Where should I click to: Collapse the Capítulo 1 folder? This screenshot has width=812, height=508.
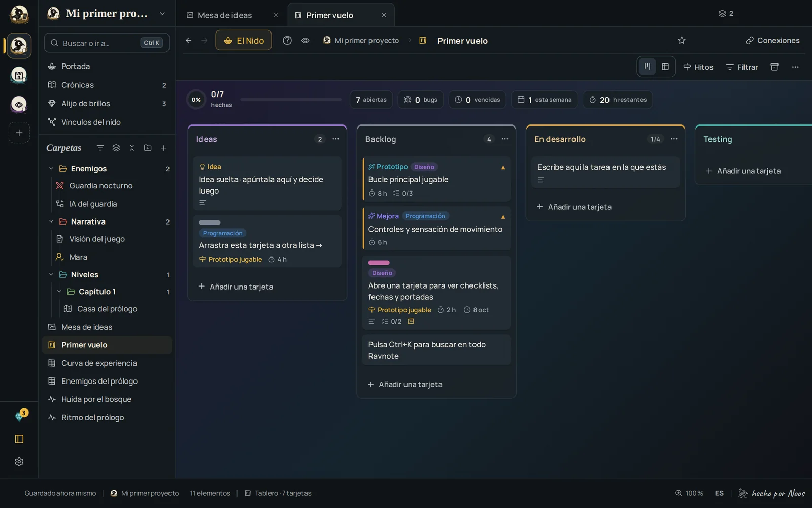click(x=59, y=292)
